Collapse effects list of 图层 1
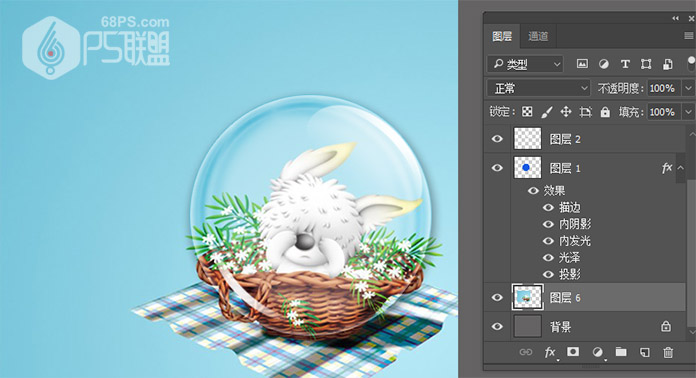This screenshot has height=378, width=696. (x=680, y=168)
